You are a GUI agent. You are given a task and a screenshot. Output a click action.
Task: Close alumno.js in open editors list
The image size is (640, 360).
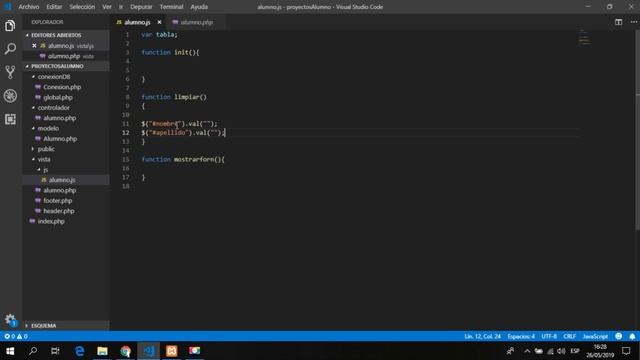(x=34, y=46)
